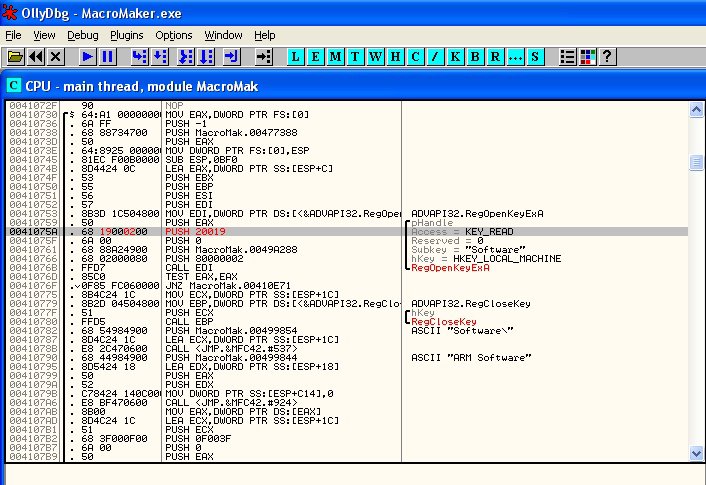The width and height of the screenshot is (706, 485).
Task: Click the Open file folder icon
Action: click(15, 57)
